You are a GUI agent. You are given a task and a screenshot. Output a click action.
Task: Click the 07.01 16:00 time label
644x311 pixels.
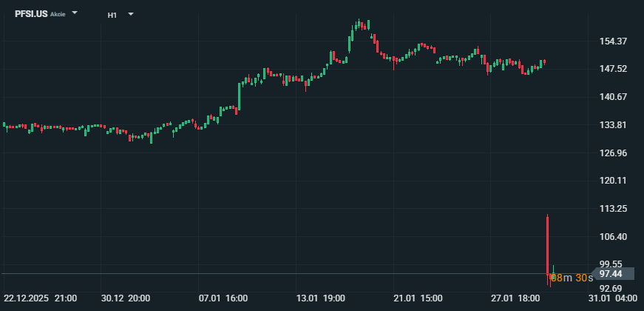click(x=223, y=298)
